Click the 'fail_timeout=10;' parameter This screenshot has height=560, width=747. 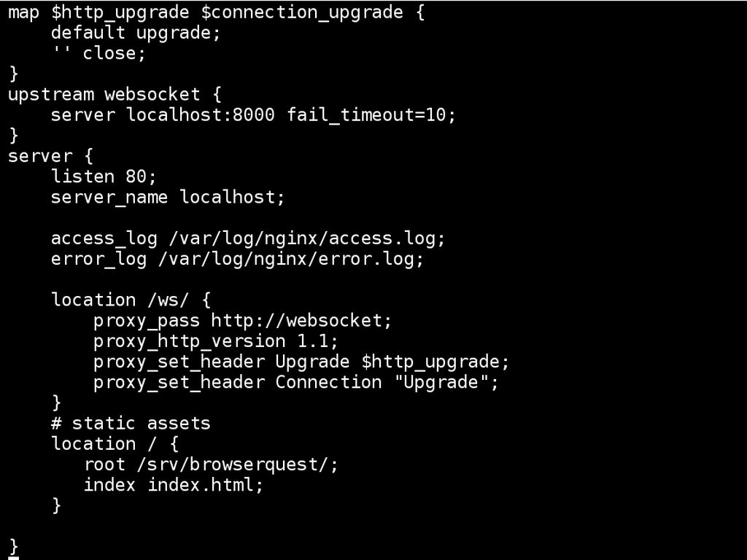(x=371, y=115)
